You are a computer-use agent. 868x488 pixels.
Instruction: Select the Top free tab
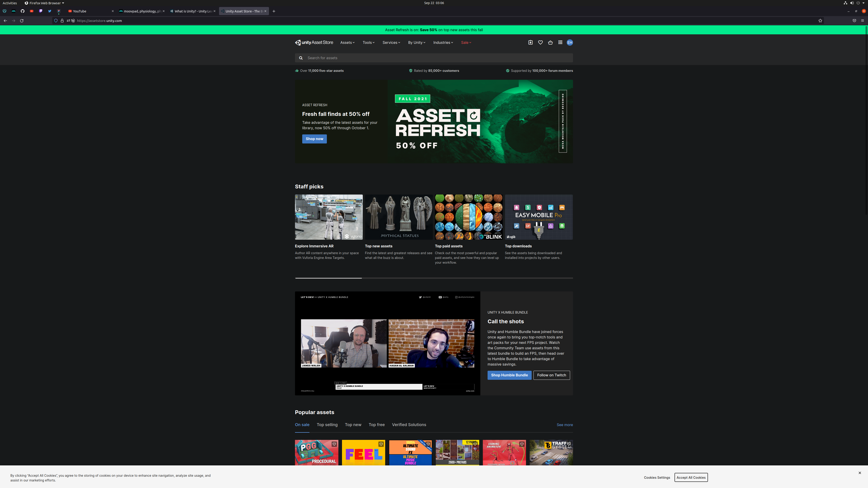pos(376,425)
